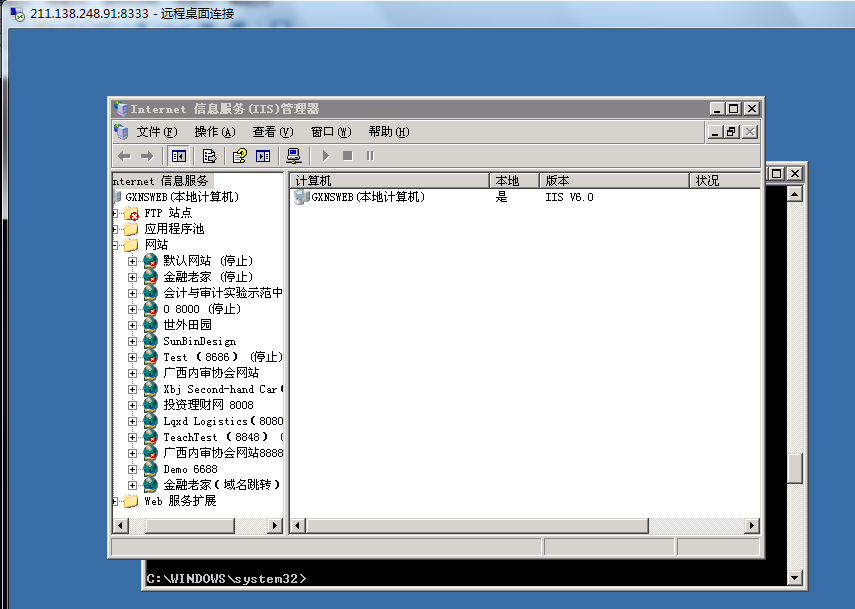Viewport: 855px width, 609px height.
Task: Click computer icon in GXNSWEB list row
Action: (301, 197)
